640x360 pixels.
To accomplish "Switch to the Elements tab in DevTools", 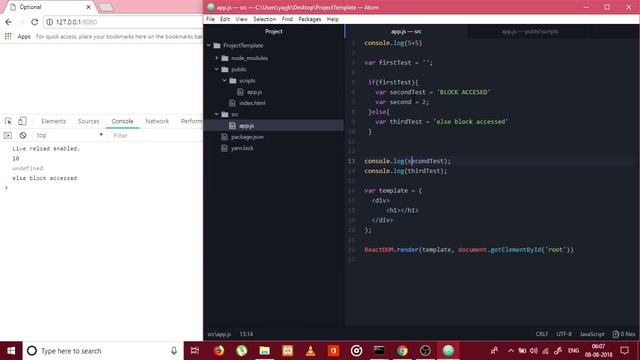I will [x=53, y=121].
